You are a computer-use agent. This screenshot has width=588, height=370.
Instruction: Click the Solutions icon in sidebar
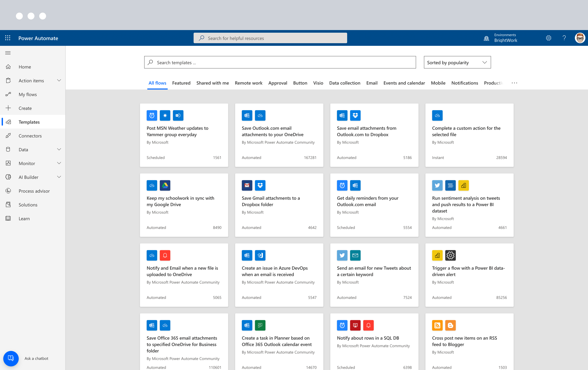coord(8,205)
